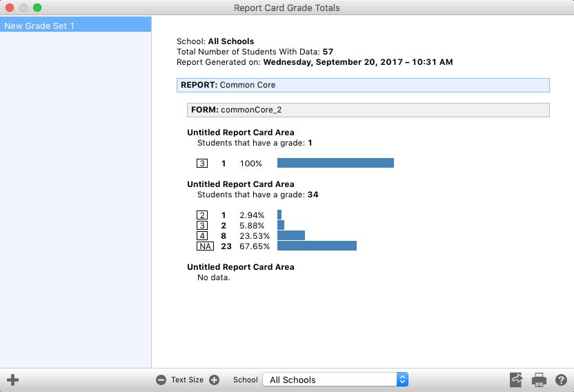574x392 pixels.
Task: Open help with question mark icon
Action: 561,380
